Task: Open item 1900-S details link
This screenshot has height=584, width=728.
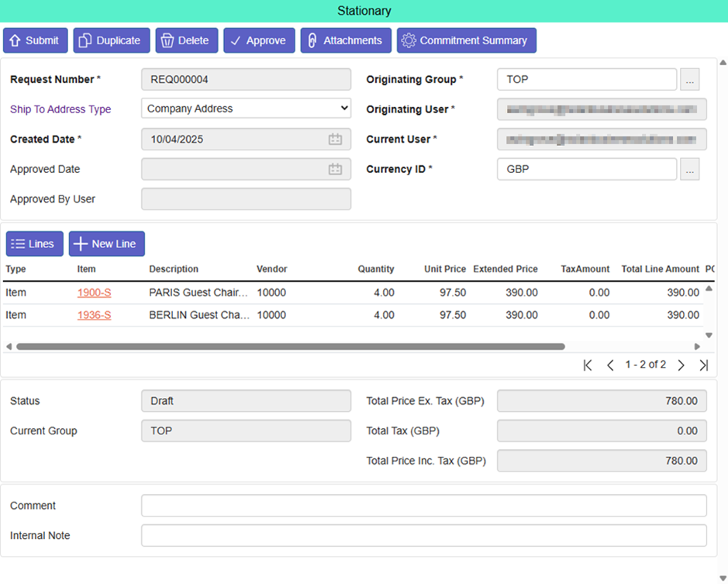Action: click(x=94, y=292)
